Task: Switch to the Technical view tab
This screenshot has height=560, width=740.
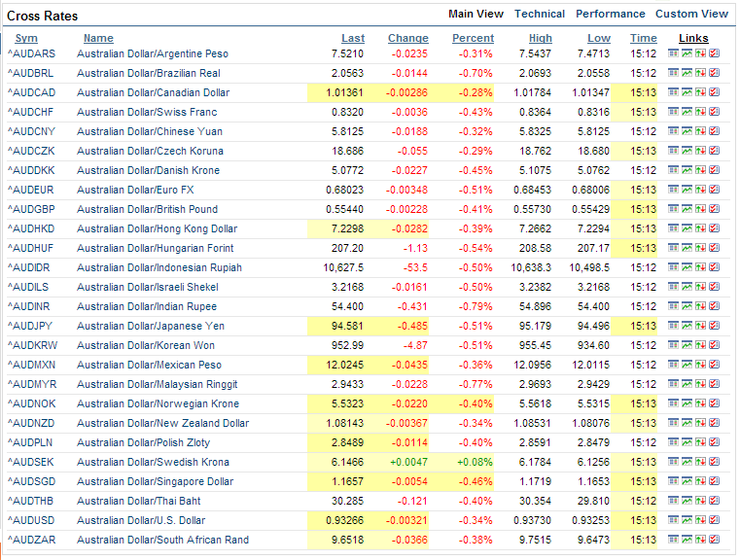Action: pyautogui.click(x=539, y=14)
